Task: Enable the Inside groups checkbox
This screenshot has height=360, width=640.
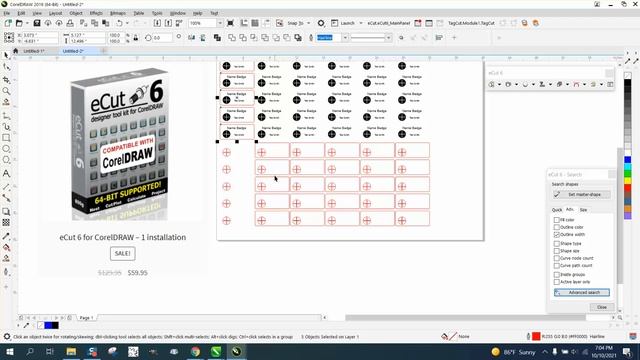Action: (556, 274)
